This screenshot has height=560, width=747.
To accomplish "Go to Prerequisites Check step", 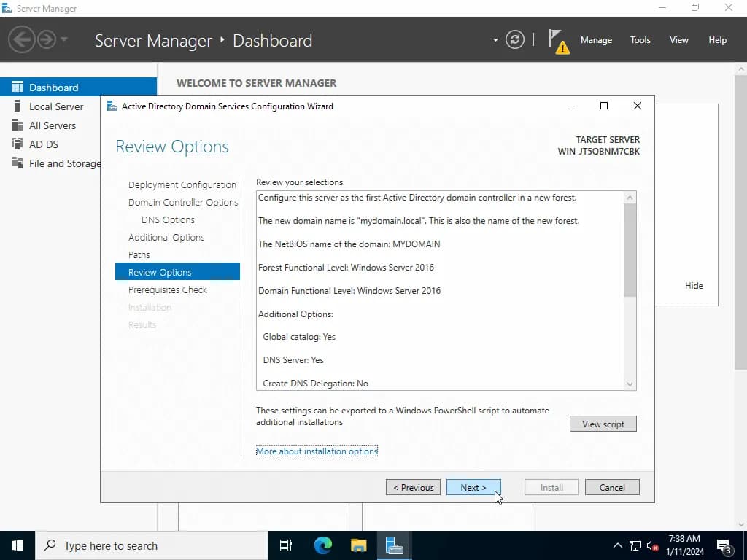I will (x=167, y=289).
